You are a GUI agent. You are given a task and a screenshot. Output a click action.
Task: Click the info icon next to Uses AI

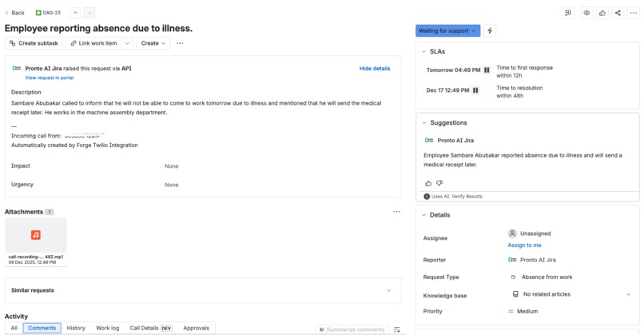pyautogui.click(x=427, y=197)
